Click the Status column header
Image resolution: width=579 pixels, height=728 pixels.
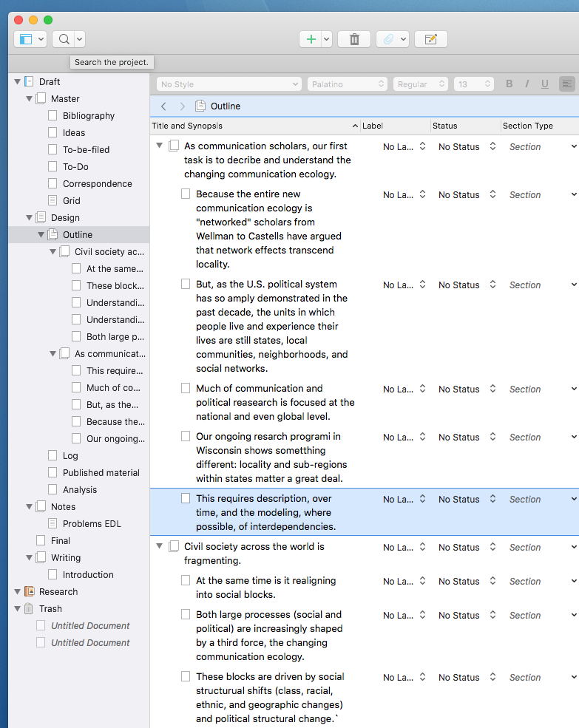(463, 126)
